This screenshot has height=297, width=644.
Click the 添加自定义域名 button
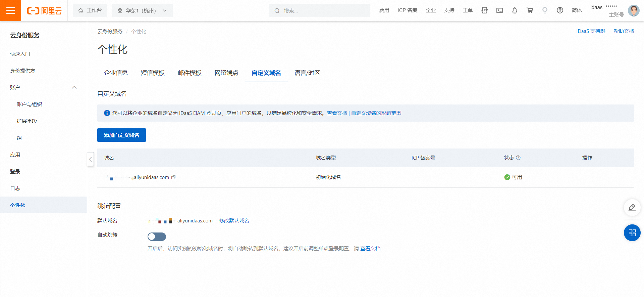pos(121,135)
